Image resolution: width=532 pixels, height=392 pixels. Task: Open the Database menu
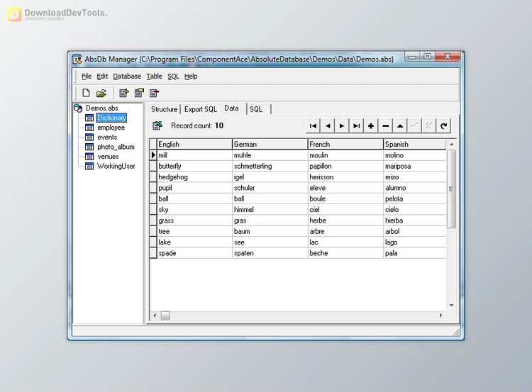coord(127,77)
